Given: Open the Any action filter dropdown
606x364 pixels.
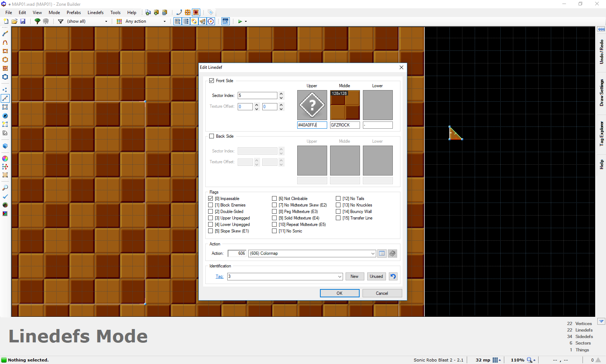Looking at the screenshot, I should click(x=165, y=21).
